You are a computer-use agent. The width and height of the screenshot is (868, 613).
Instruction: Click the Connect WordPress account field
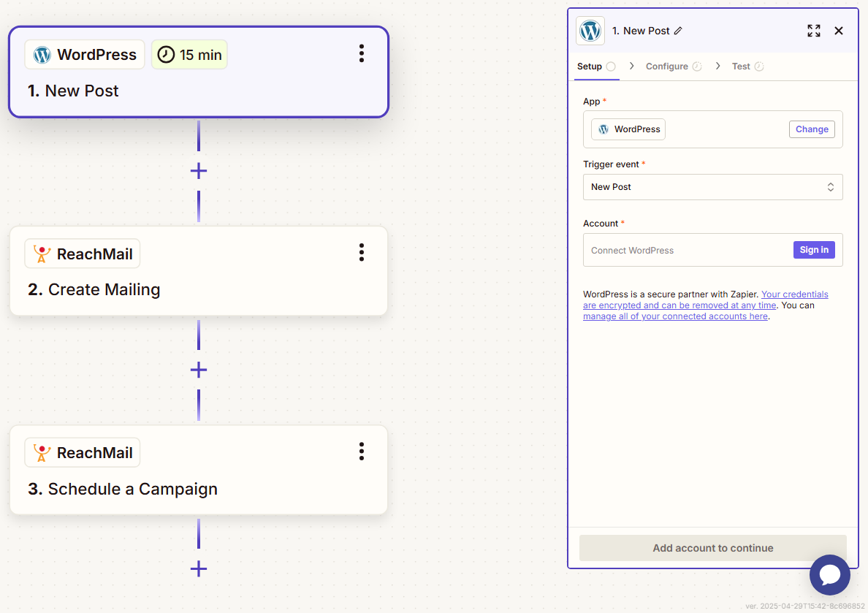713,250
